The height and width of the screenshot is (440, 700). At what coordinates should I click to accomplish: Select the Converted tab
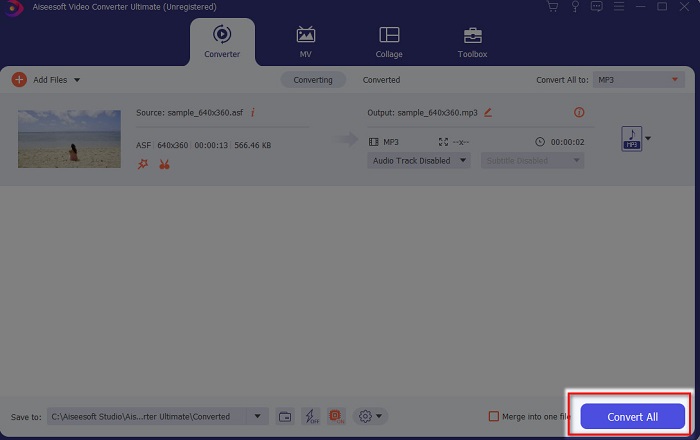tap(381, 80)
